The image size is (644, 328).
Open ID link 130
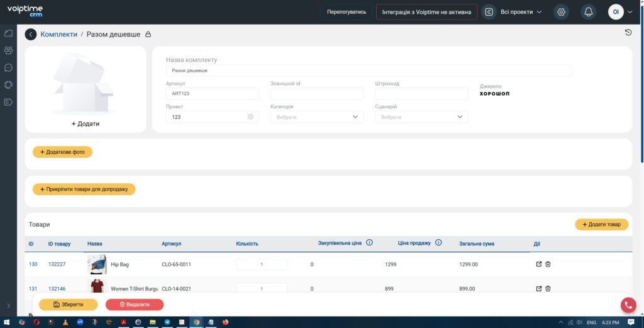point(33,264)
